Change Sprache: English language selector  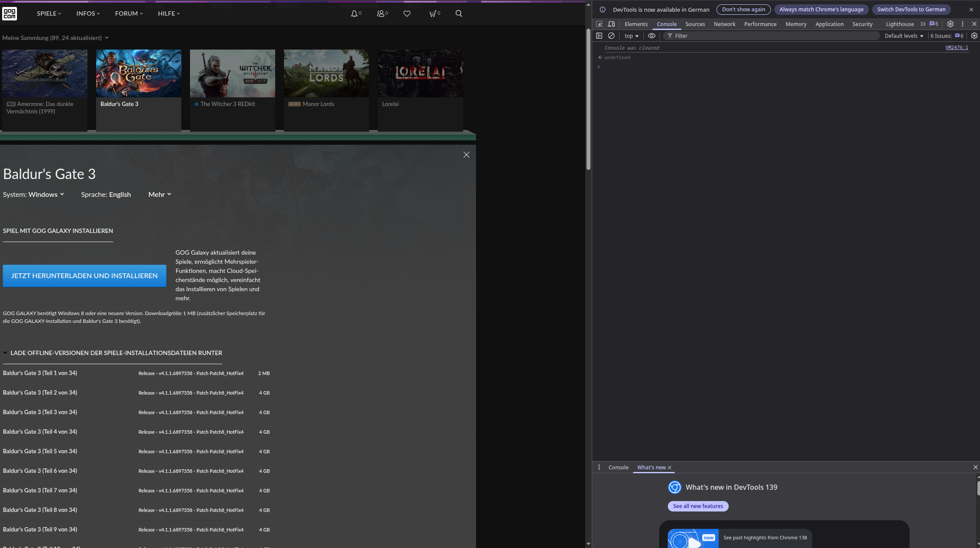pos(106,194)
